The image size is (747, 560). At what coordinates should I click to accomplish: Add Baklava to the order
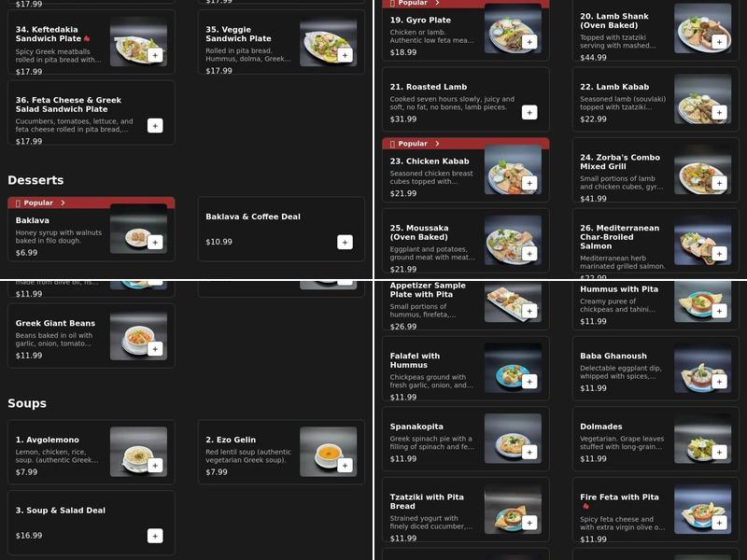point(155,243)
